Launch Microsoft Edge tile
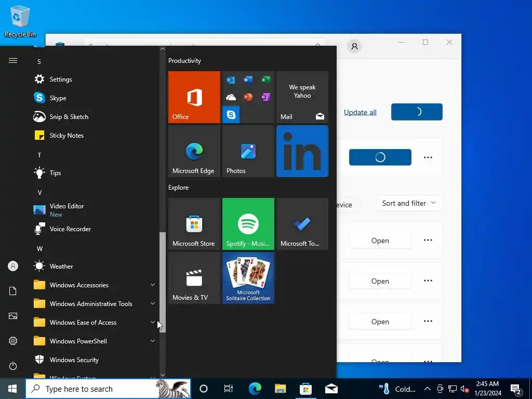 pyautogui.click(x=194, y=151)
